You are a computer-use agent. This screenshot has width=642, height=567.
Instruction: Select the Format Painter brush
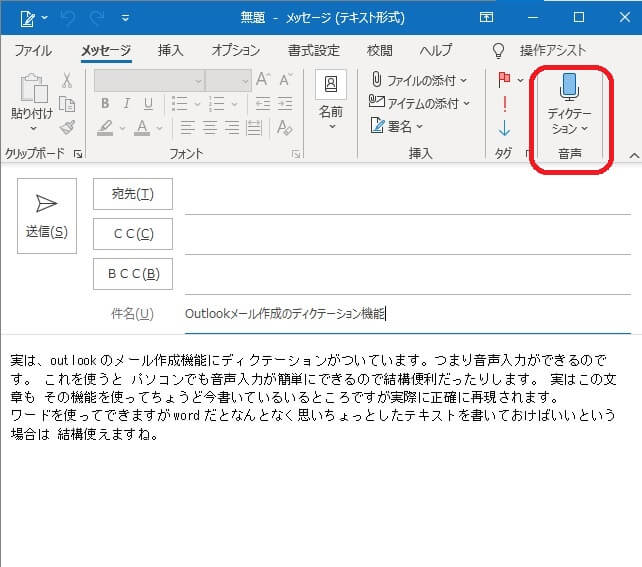[67, 127]
